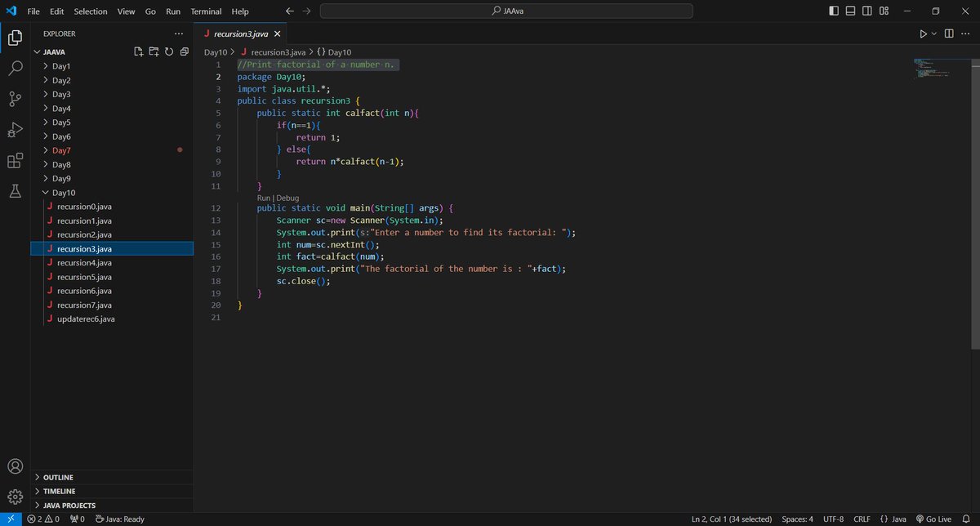The width and height of the screenshot is (980, 526).
Task: Open Explorer Views and More Actions
Action: (179, 33)
